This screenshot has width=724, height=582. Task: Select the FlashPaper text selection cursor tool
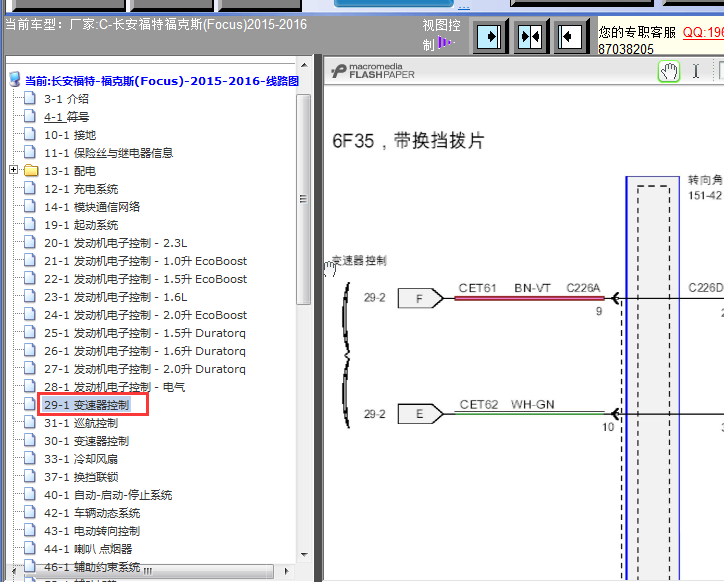pos(696,72)
